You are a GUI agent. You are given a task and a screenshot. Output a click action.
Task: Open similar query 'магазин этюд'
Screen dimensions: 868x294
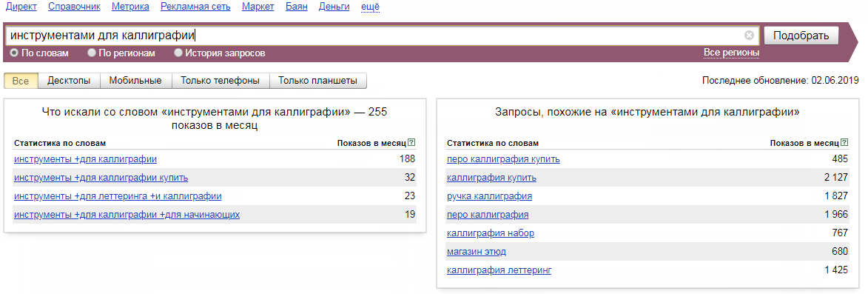(x=476, y=252)
